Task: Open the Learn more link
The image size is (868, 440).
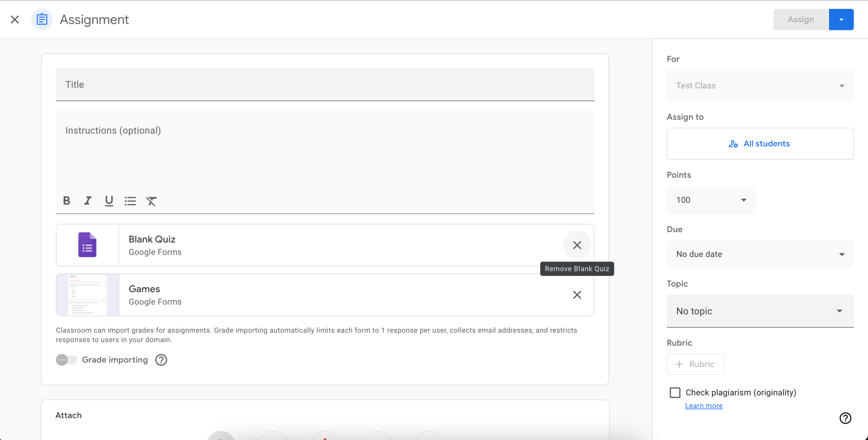Action: [703, 406]
